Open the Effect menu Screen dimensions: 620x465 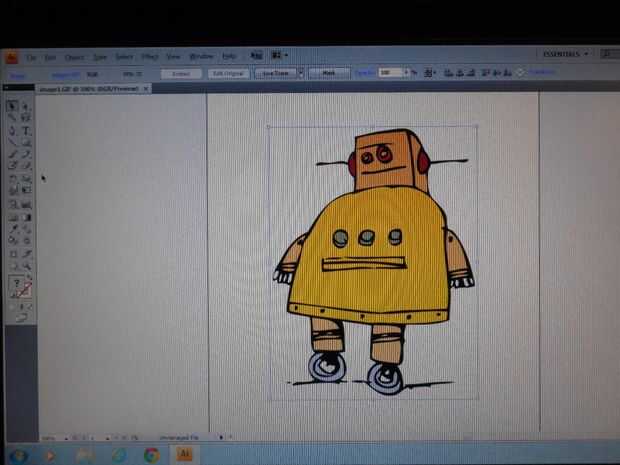pyautogui.click(x=150, y=57)
